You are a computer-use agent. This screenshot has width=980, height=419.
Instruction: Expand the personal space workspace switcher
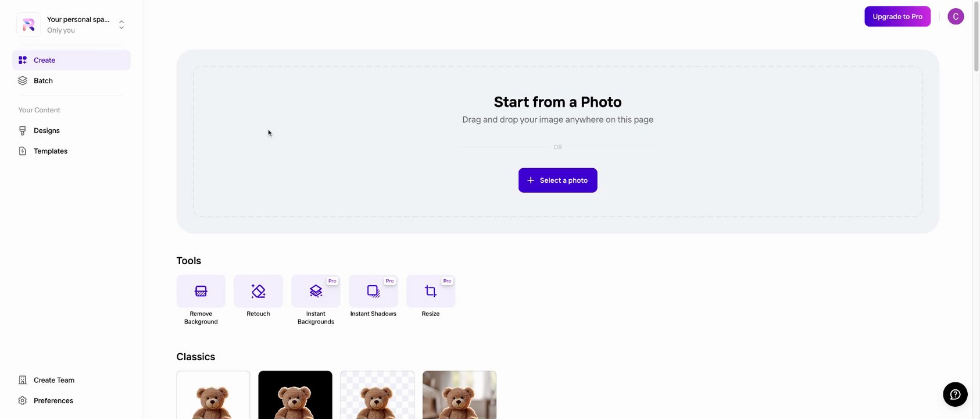(x=121, y=24)
